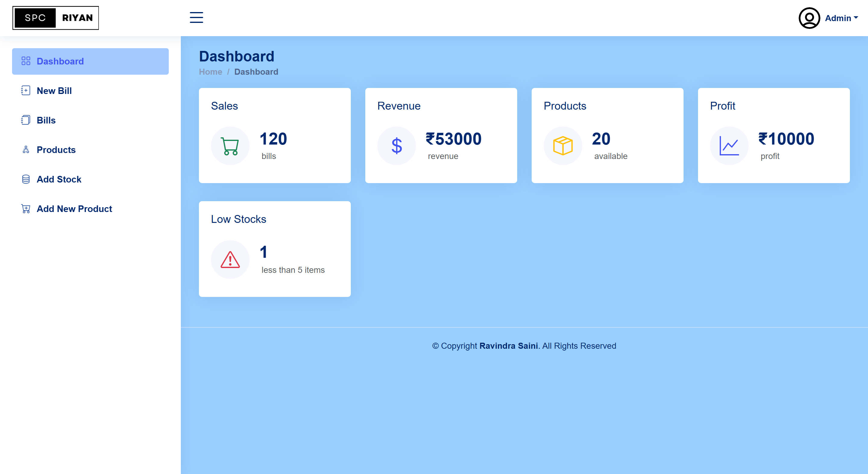Open Add New Product in the sidebar
This screenshot has height=474, width=868.
click(90, 209)
